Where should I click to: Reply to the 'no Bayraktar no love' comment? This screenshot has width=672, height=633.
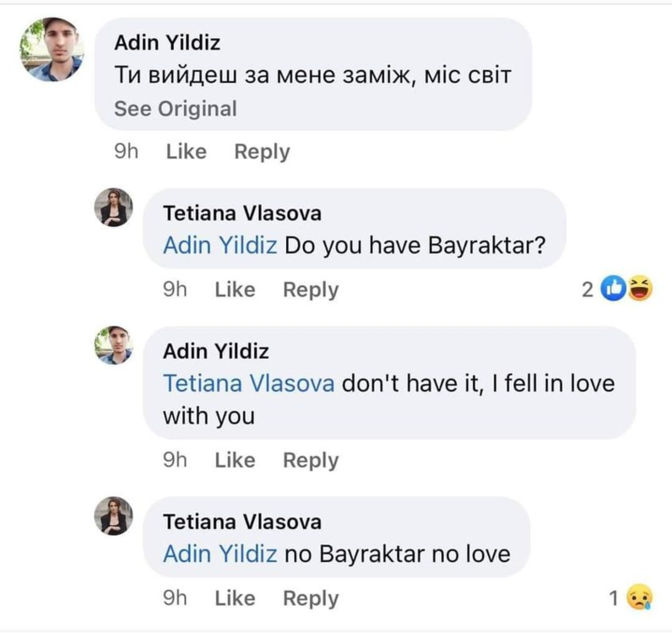tap(311, 598)
